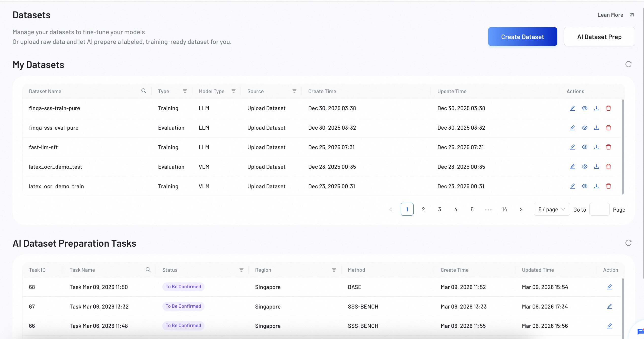644x339 pixels.
Task: Download the finqa-sss-eval-pure dataset
Action: [x=597, y=128]
